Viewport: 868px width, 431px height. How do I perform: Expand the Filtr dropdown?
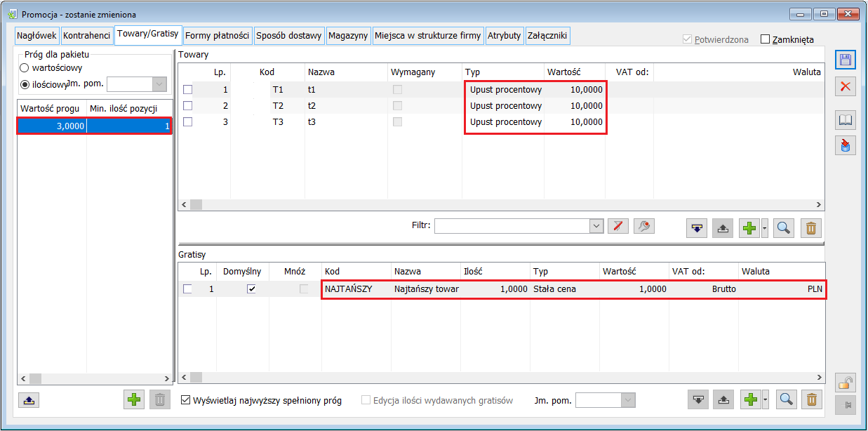pos(596,226)
